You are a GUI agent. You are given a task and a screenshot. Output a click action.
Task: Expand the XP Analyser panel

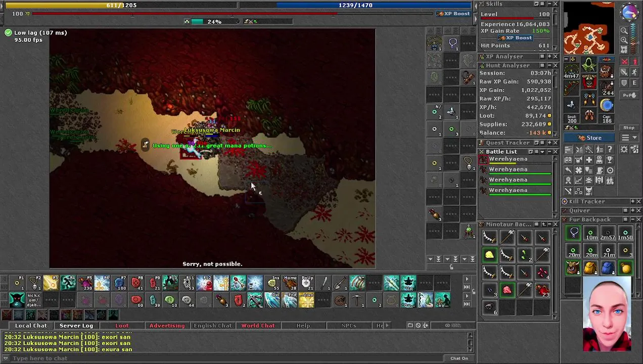coord(549,57)
